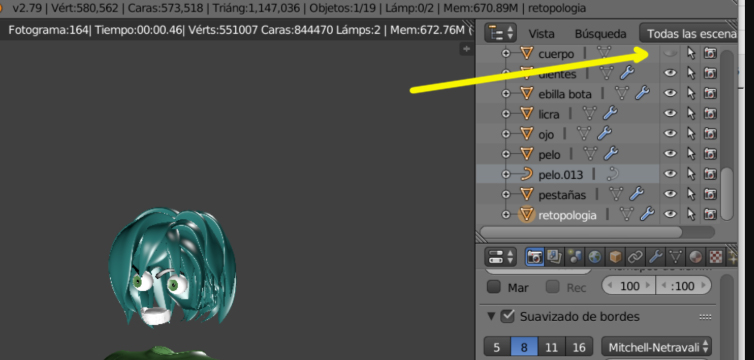The image size is (754, 360).
Task: Open the properties editor type selector
Action: tap(501, 257)
